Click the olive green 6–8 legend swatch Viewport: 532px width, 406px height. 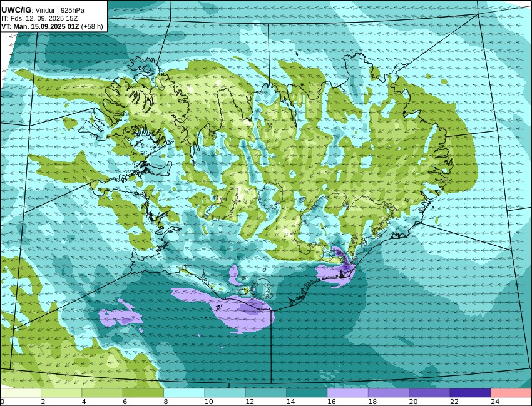tap(143, 393)
